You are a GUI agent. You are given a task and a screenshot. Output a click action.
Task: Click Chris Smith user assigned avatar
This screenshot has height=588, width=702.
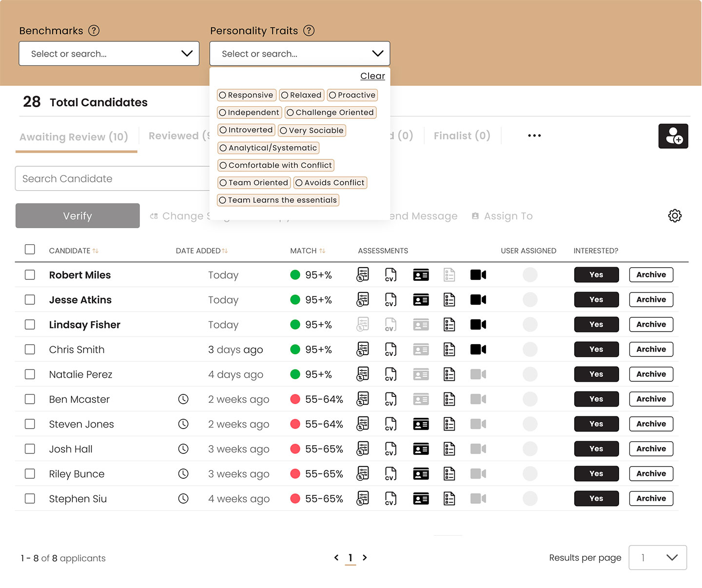(530, 349)
